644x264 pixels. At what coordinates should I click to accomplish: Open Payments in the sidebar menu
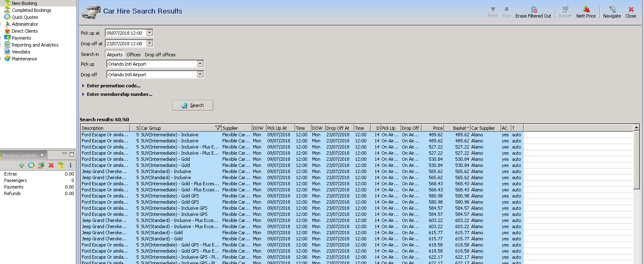[21, 38]
